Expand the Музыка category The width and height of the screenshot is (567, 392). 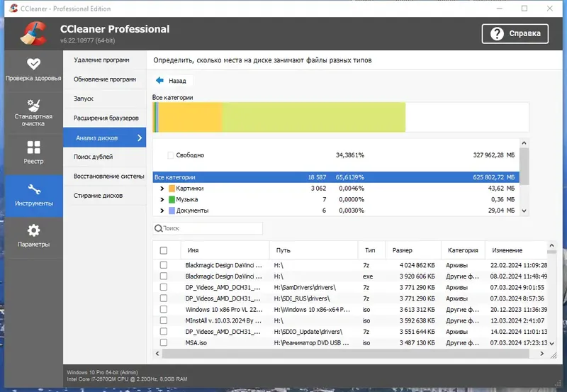pos(162,199)
